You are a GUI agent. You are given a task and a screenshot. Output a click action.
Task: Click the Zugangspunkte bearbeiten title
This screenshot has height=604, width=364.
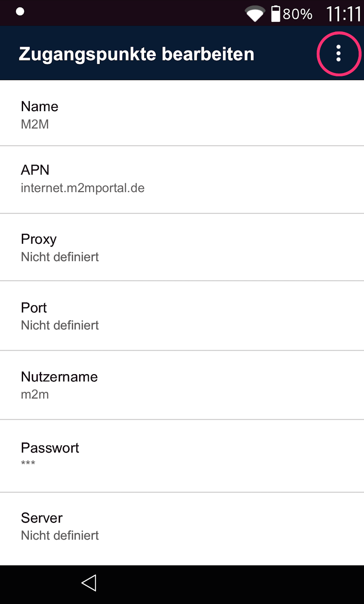136,54
